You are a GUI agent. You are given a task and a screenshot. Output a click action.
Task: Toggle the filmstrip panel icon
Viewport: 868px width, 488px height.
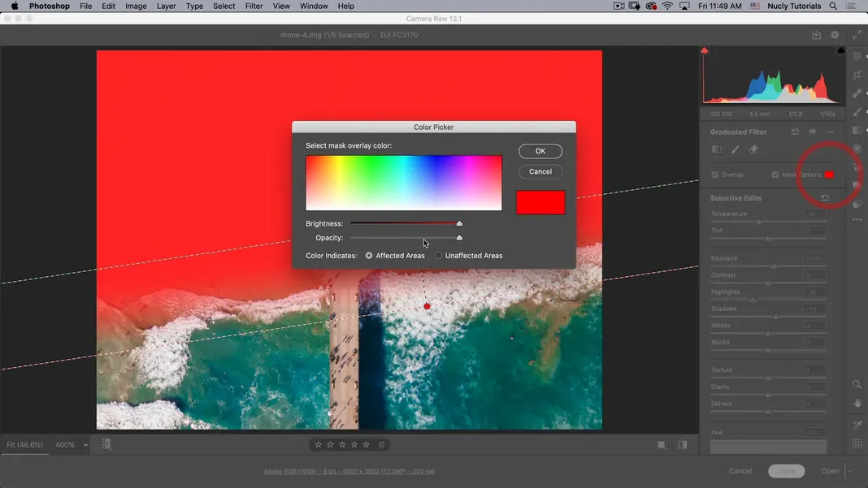(106, 443)
